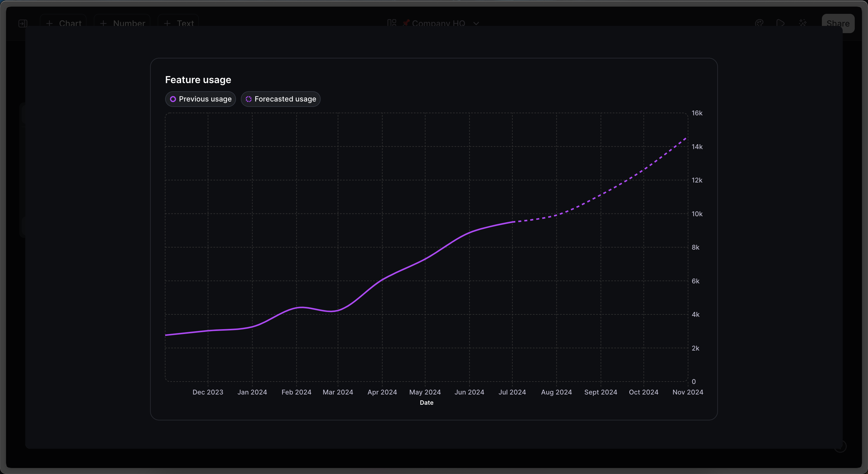Click the magic wand sparkle icon
This screenshot has width=868, height=474.
tap(803, 23)
